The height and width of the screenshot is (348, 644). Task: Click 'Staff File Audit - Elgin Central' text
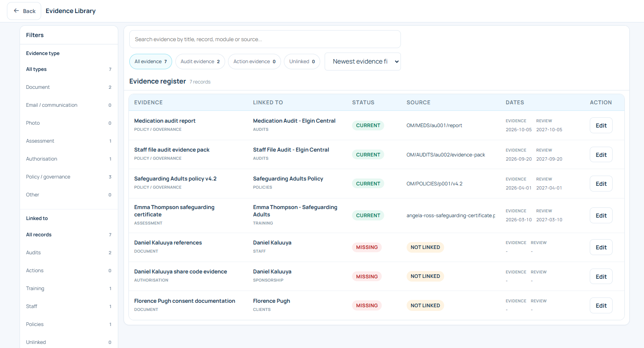click(x=291, y=150)
